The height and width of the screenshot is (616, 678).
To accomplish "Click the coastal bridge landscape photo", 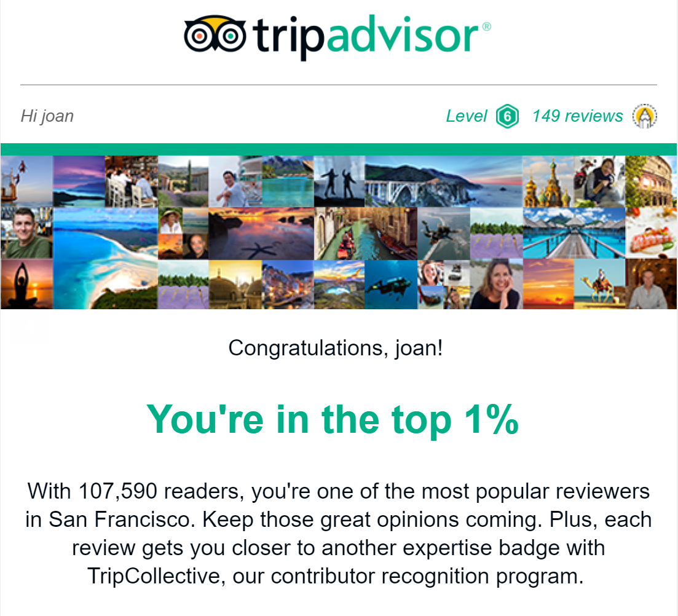I will point(444,181).
